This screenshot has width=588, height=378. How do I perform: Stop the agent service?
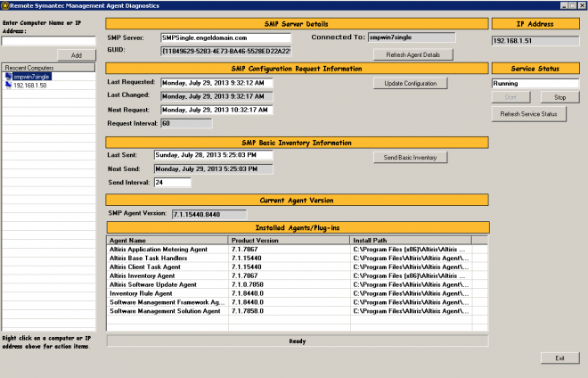pyautogui.click(x=559, y=97)
